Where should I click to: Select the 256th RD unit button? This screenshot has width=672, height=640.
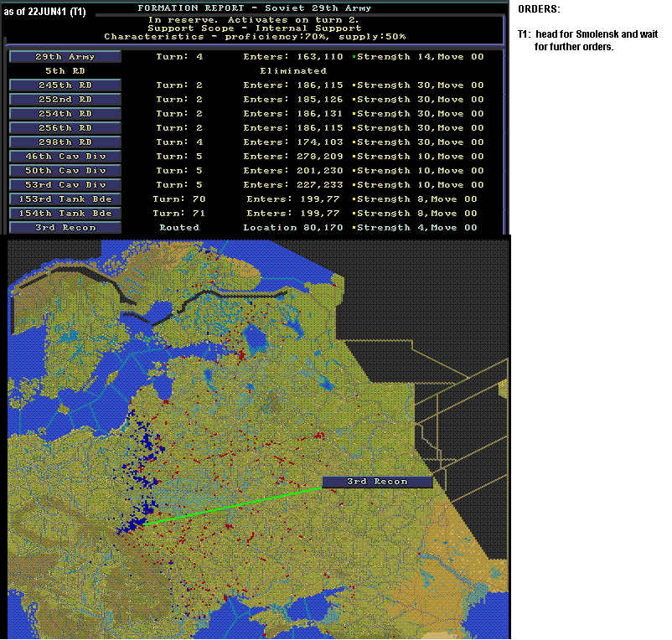(65, 127)
